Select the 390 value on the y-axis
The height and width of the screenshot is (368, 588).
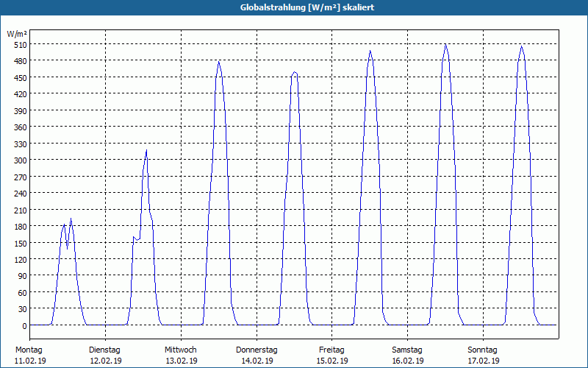pyautogui.click(x=20, y=110)
